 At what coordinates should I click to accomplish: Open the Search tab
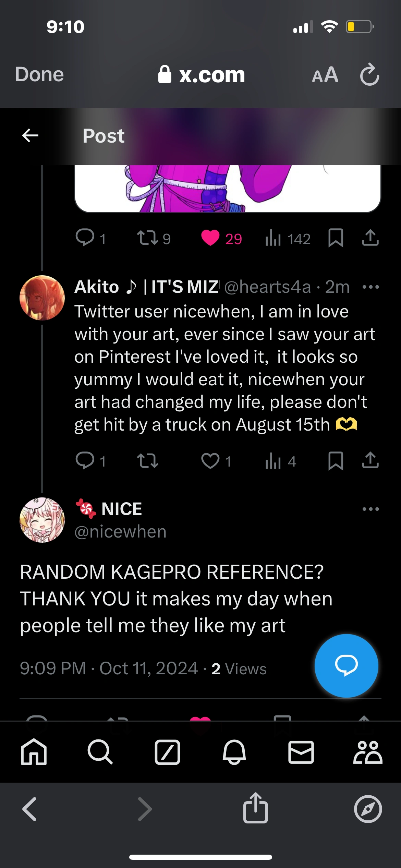pyautogui.click(x=100, y=752)
